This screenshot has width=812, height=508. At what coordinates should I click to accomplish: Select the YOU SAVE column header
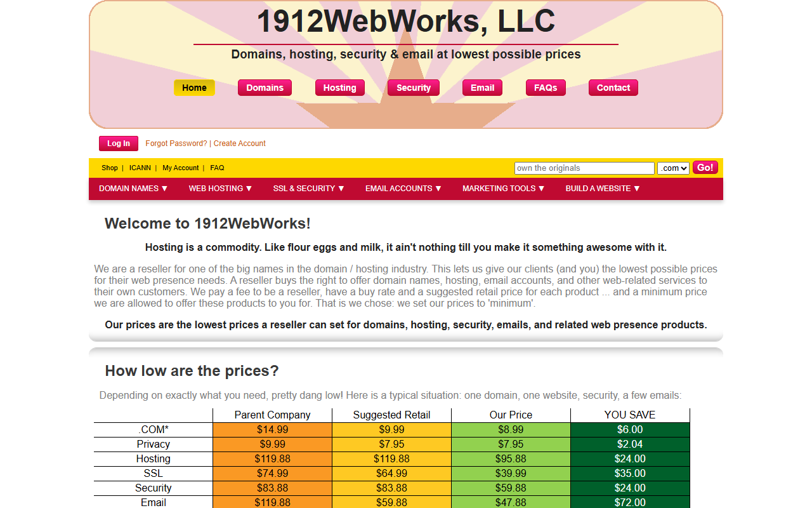(x=630, y=415)
